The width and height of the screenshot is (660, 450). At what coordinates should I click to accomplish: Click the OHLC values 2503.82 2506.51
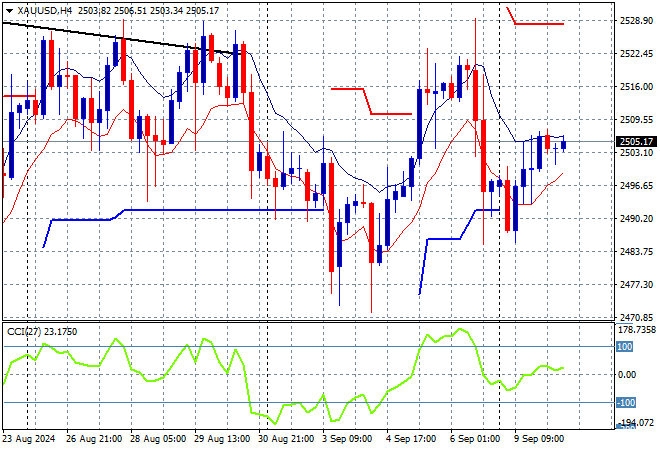112,11
